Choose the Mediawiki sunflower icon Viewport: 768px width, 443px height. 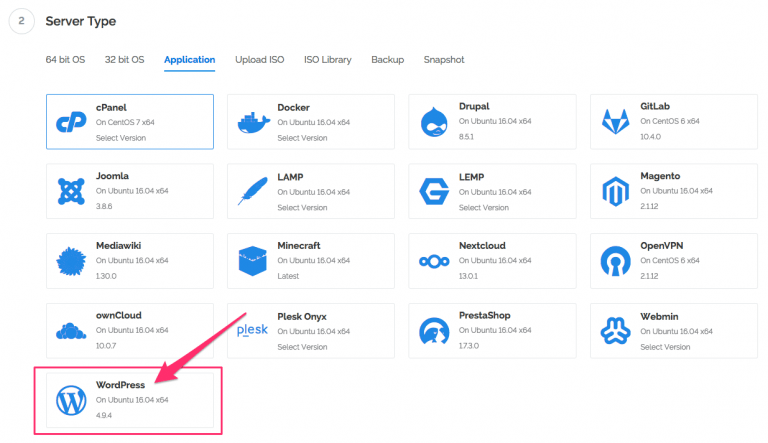pos(71,261)
